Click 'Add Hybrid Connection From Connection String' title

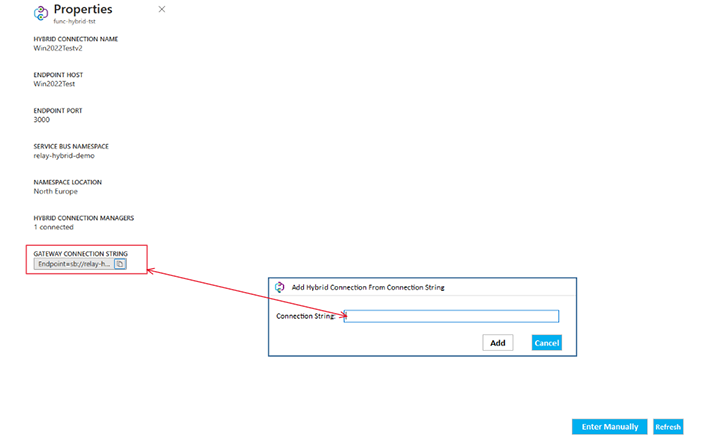point(368,287)
